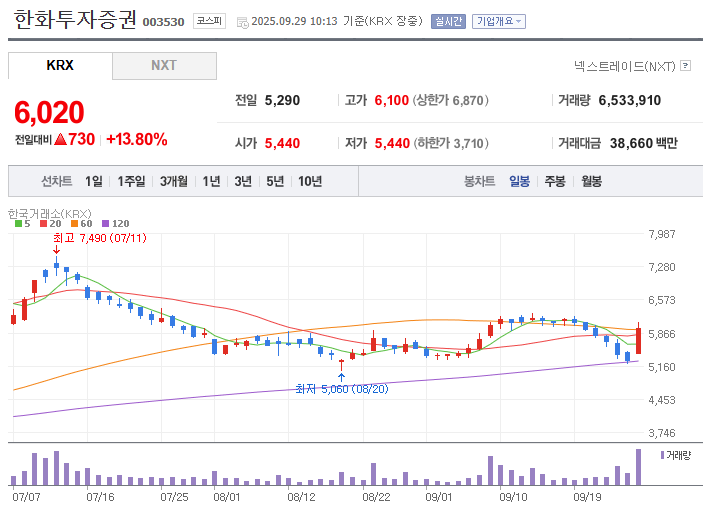The height and width of the screenshot is (512, 703).
Task: Click the latest red candlestick on the chart
Action: pos(638,341)
